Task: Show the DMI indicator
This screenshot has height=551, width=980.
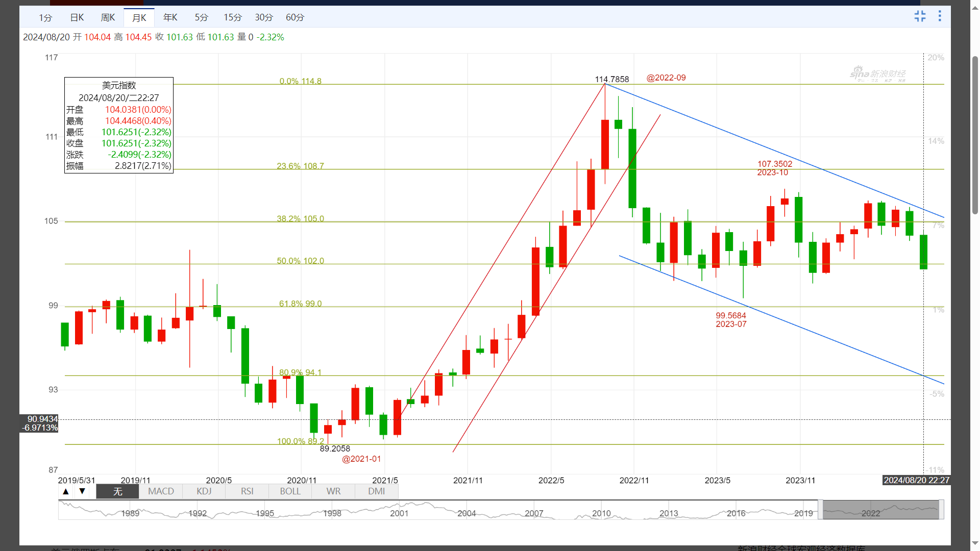Action: click(376, 491)
